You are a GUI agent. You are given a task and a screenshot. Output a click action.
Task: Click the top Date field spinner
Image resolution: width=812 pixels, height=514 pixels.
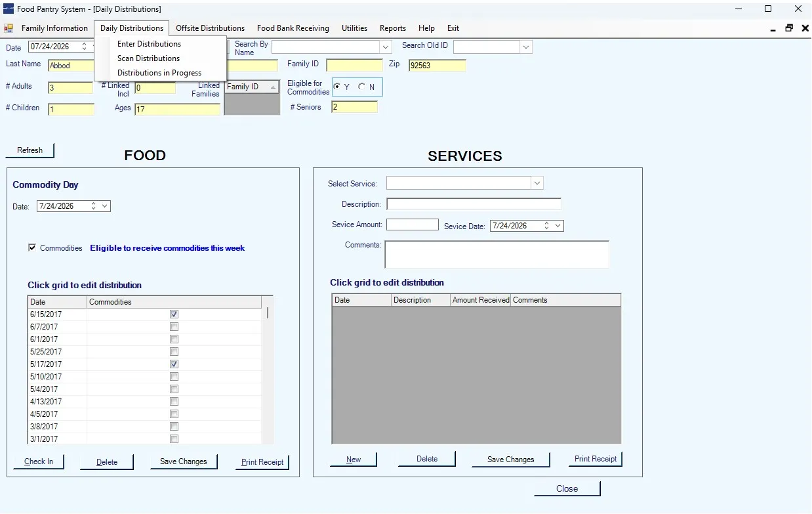pos(84,47)
